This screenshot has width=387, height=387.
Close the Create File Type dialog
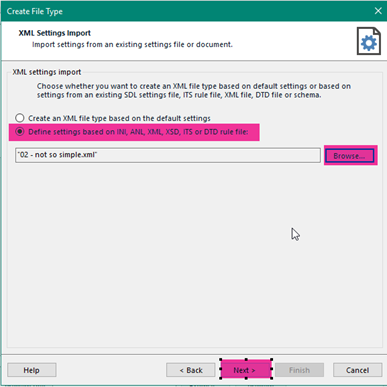(378, 11)
